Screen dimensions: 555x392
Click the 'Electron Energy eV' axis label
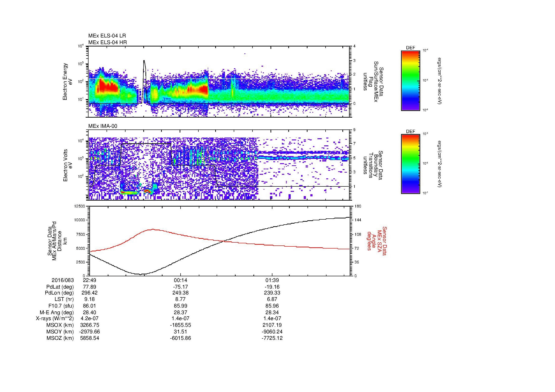[67, 82]
